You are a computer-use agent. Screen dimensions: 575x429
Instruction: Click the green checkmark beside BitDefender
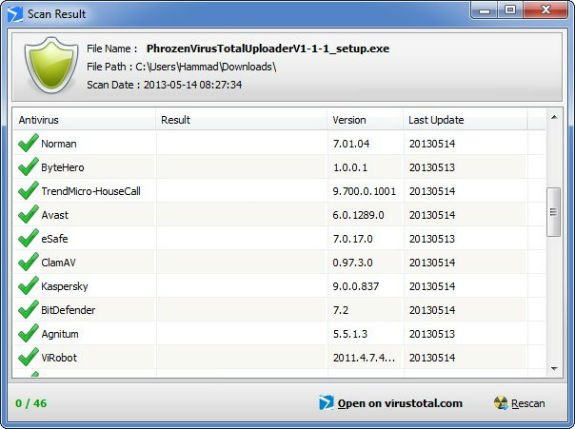(x=28, y=310)
